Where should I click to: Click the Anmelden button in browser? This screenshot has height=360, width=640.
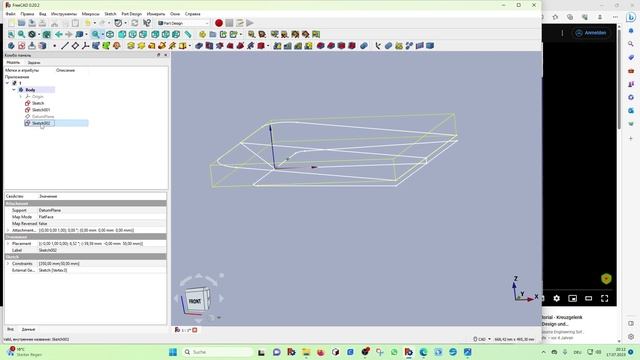[591, 33]
